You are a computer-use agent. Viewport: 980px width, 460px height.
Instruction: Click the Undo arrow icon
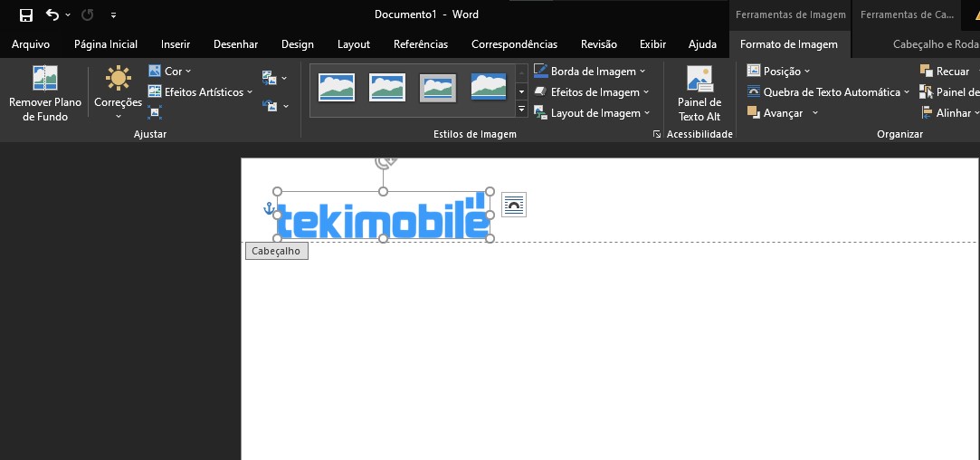pos(52,15)
